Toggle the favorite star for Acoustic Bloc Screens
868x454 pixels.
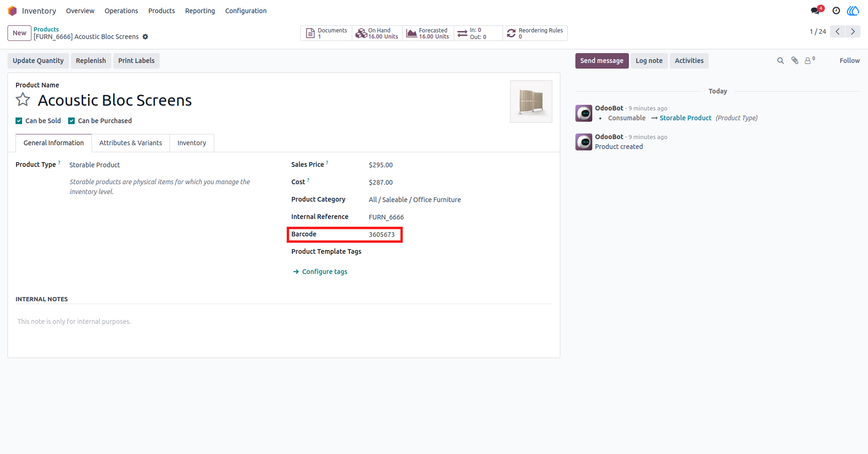[x=23, y=100]
